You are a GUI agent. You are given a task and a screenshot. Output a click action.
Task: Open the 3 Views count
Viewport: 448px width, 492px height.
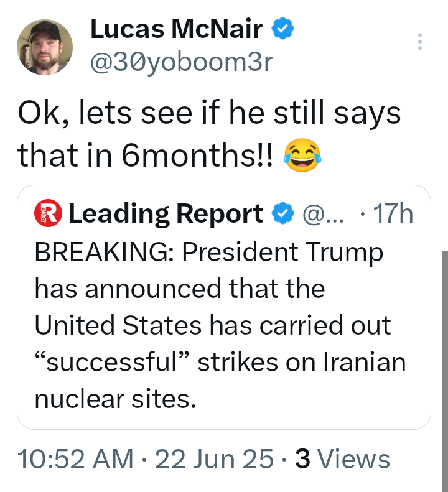pos(342,459)
